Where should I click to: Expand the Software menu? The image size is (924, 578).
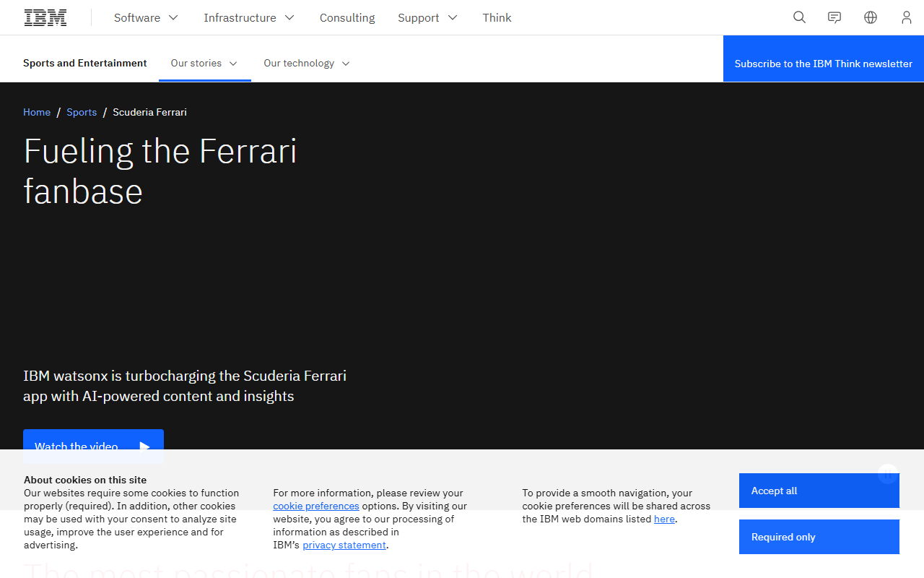point(146,17)
